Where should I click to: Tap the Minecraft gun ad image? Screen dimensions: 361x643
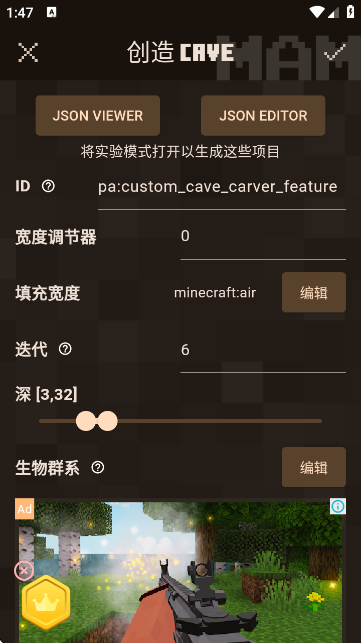(180, 571)
